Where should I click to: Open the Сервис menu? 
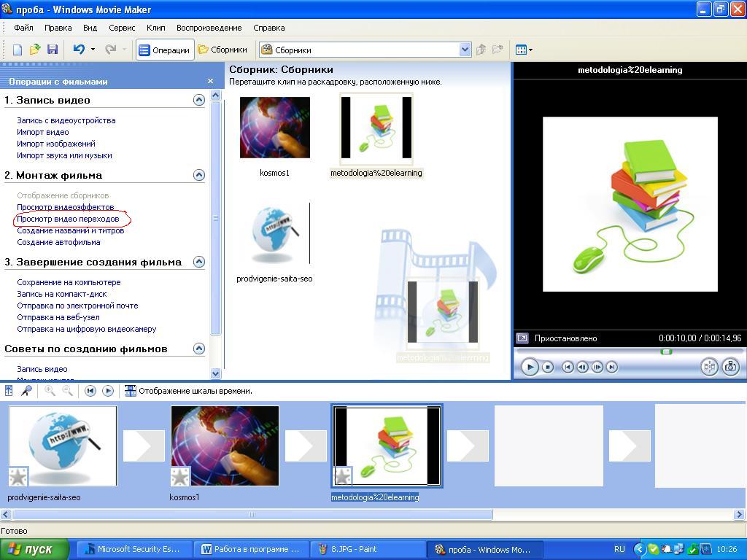[122, 28]
